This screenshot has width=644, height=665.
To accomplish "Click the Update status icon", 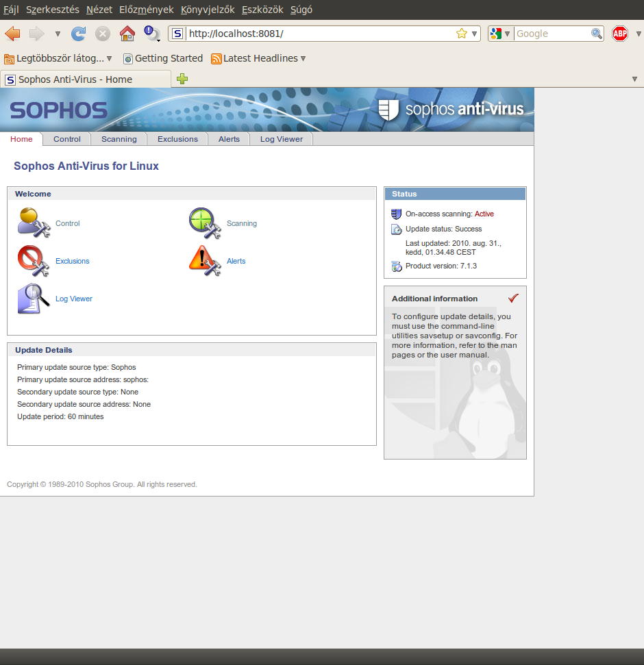I will [396, 229].
